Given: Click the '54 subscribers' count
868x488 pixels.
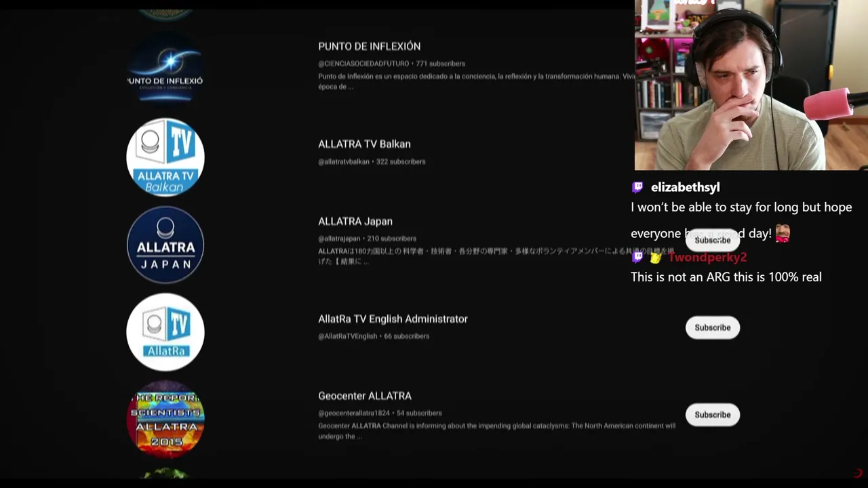Looking at the screenshot, I should (419, 413).
